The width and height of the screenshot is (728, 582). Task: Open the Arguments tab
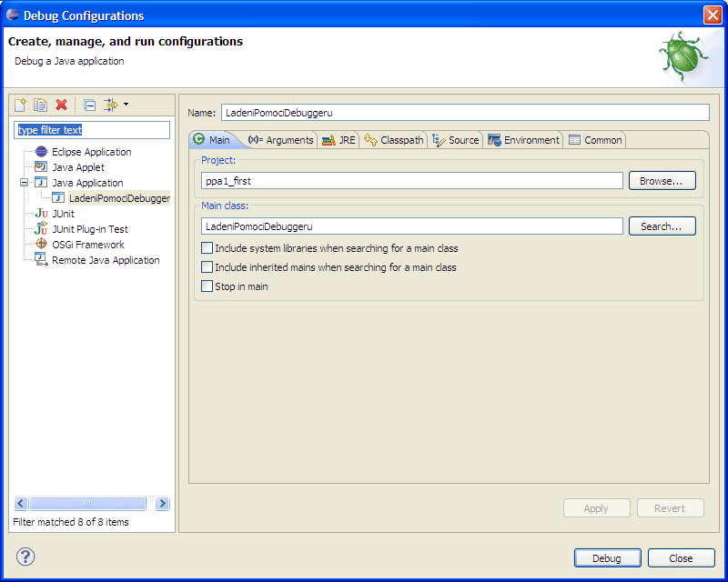click(x=281, y=140)
